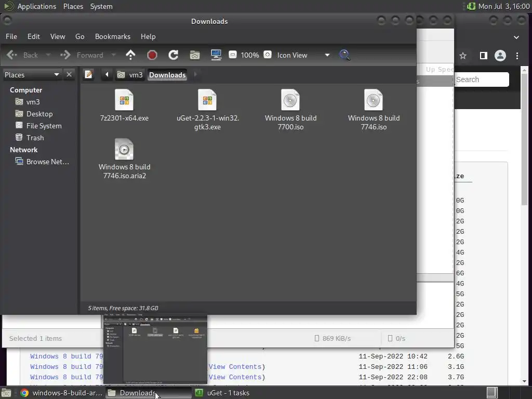Screen dimensions: 532x399
Task: Select Windows 8 build 7700.iso file
Action: 290,110
